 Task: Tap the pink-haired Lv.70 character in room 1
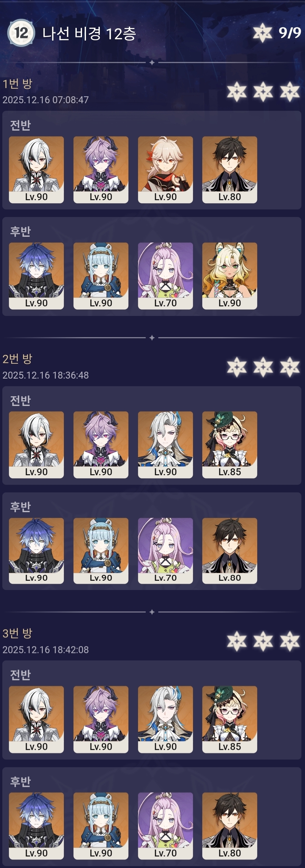click(x=165, y=276)
